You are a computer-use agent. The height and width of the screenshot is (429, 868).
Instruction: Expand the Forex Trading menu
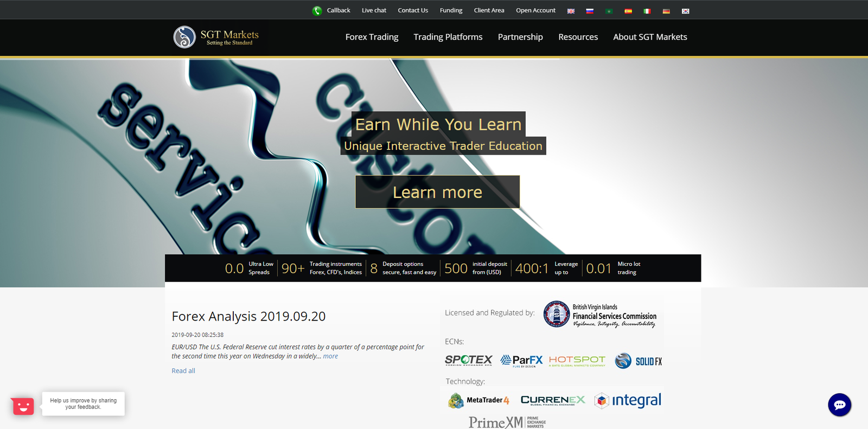[x=372, y=37]
